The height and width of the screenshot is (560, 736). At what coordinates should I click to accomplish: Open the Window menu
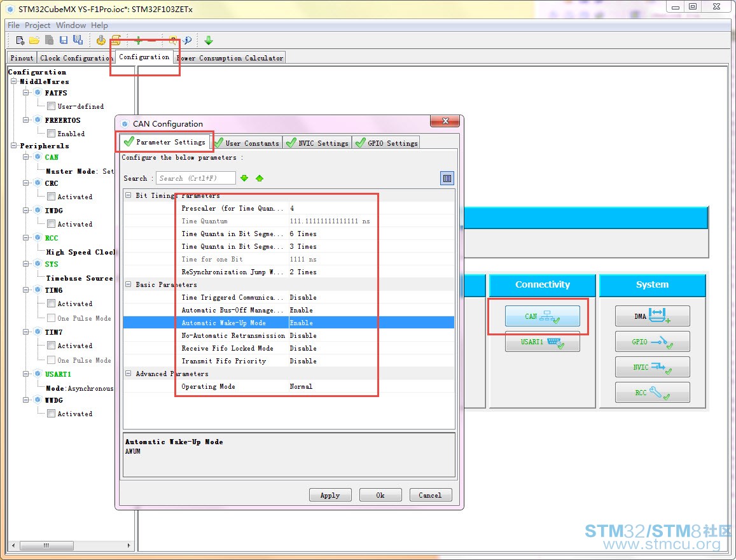[71, 25]
